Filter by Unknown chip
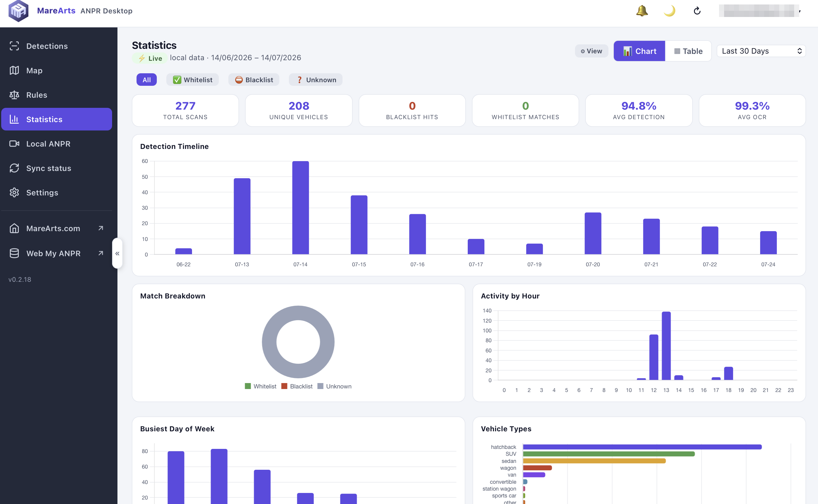The width and height of the screenshot is (818, 504). pos(316,80)
